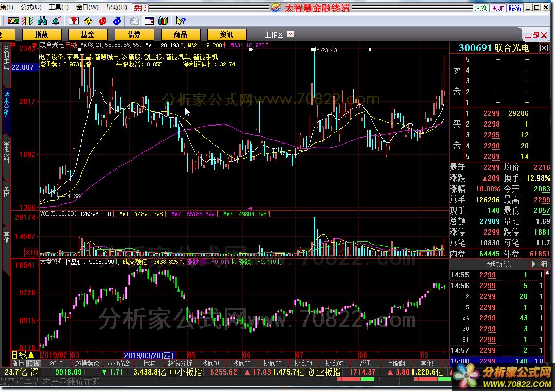Viewport: 556px width, 392px height.
Task: Click the striped bars toolbar icon
Action: coord(27,21)
